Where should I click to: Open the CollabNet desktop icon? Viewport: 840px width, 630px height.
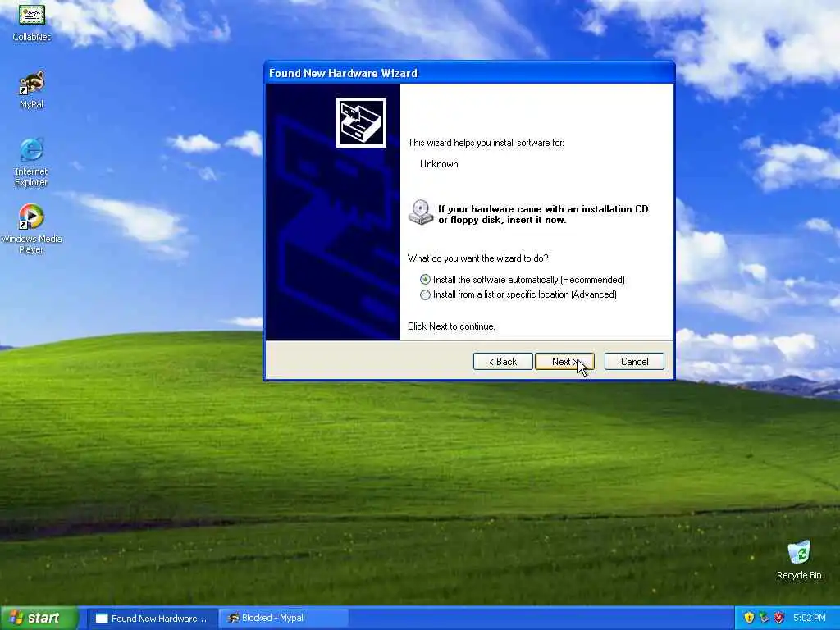32,21
